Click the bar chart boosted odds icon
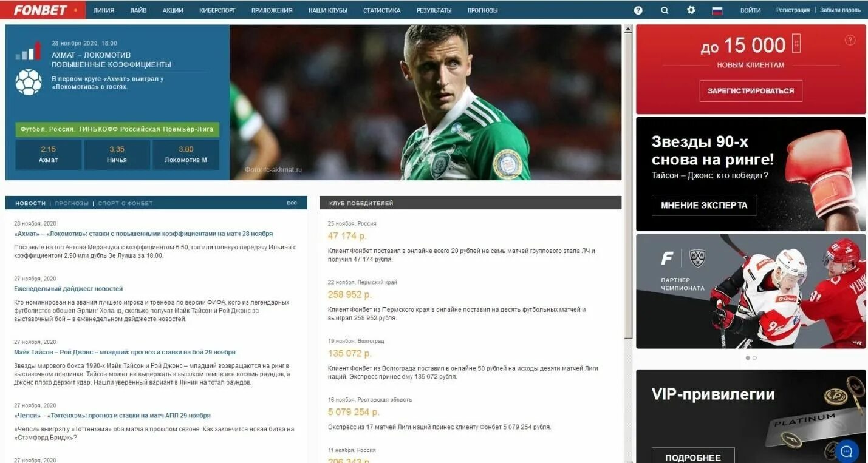Screen dimensions: 868x463 pyautogui.click(x=29, y=51)
